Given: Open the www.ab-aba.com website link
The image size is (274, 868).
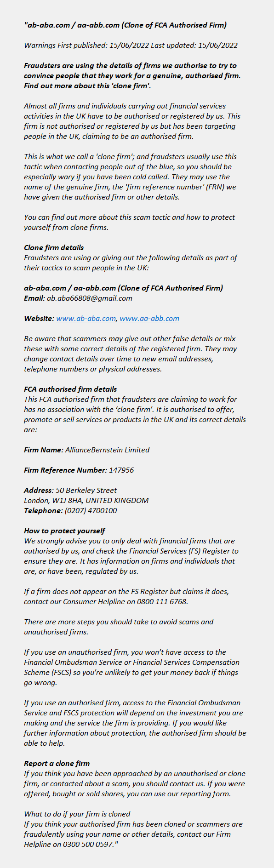Looking at the screenshot, I should coord(86,318).
